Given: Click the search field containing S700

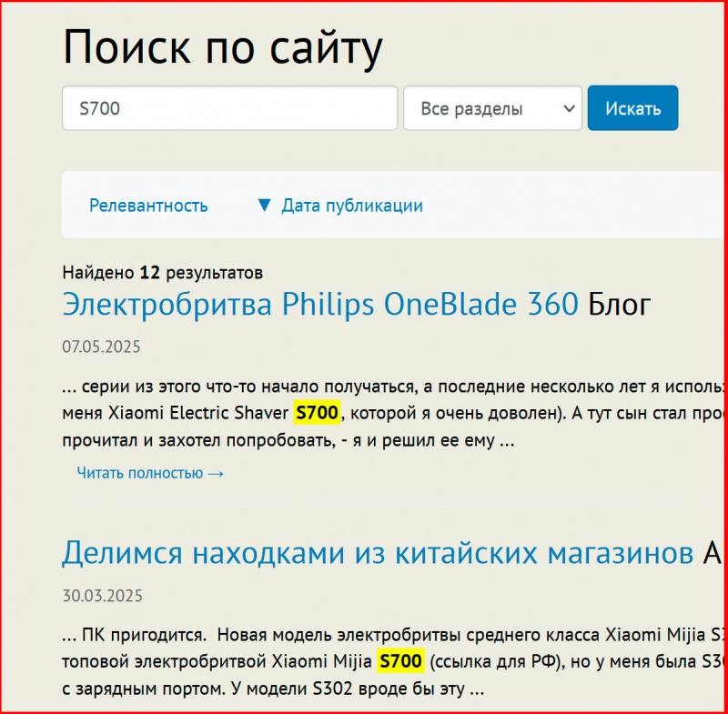Looking at the screenshot, I should [x=229, y=108].
